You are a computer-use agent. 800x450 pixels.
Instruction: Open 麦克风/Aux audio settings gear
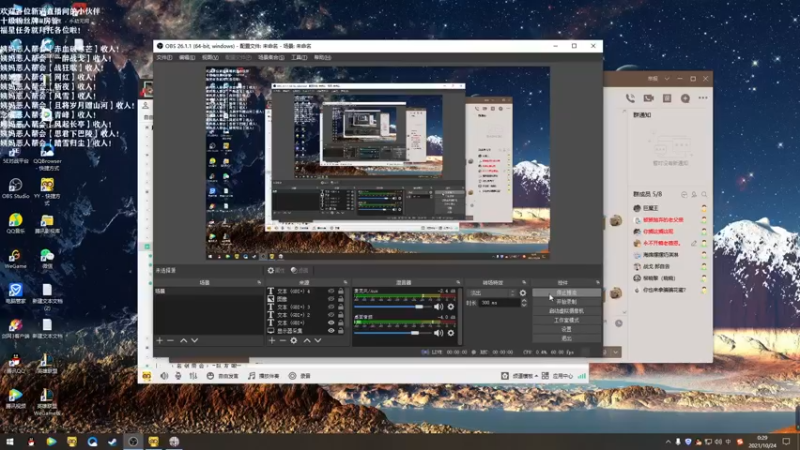[451, 307]
